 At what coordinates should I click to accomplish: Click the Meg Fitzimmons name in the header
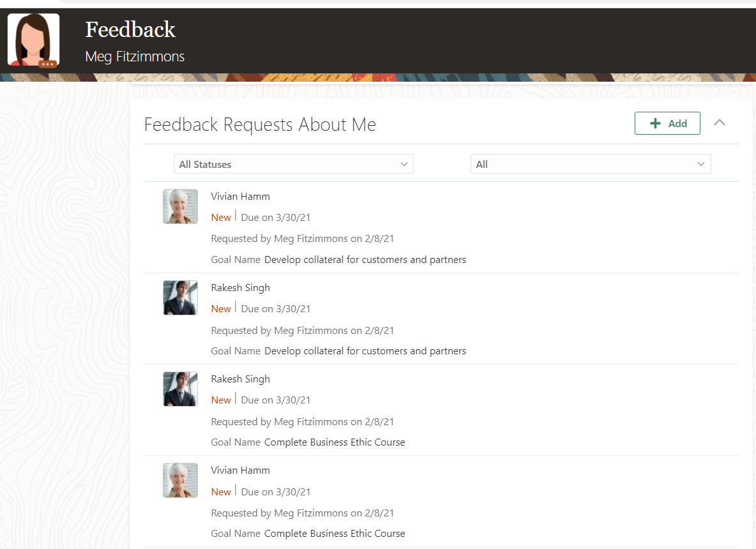pos(135,57)
